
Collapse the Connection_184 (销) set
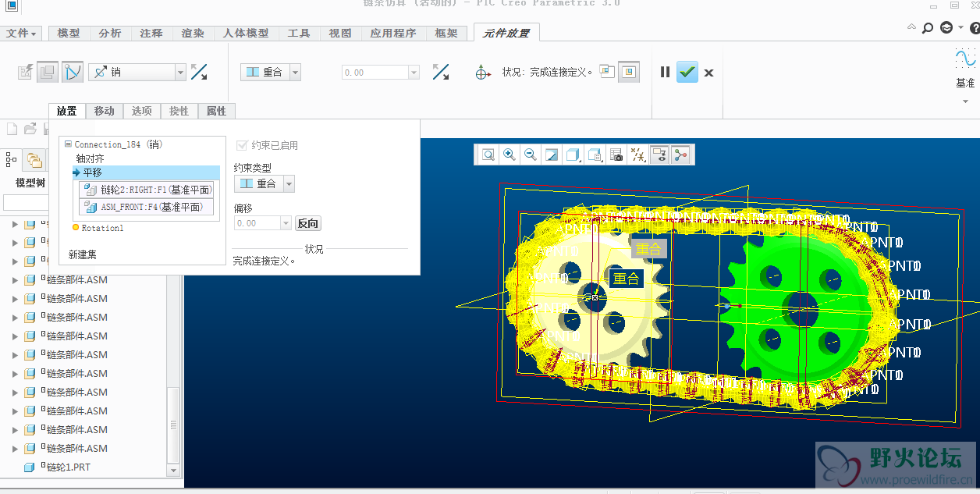pos(68,144)
